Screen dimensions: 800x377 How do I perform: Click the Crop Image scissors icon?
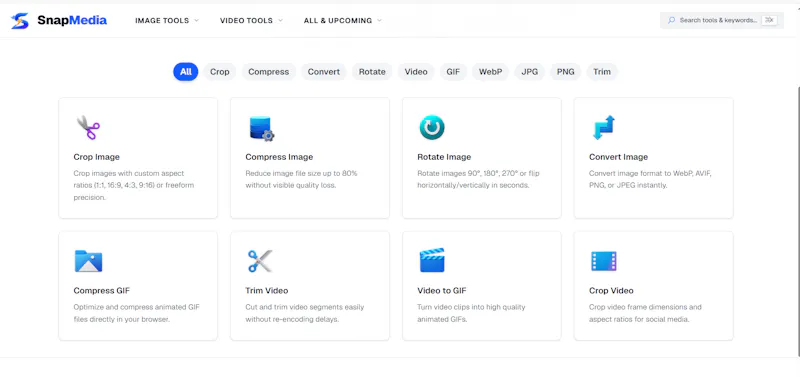pyautogui.click(x=88, y=128)
